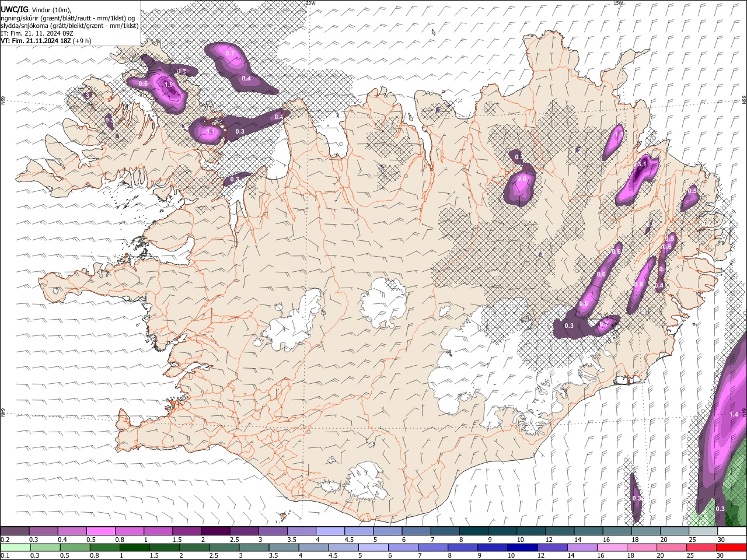
Task: Click lower legend swatch between 14 and 16
Action: pyautogui.click(x=581, y=547)
